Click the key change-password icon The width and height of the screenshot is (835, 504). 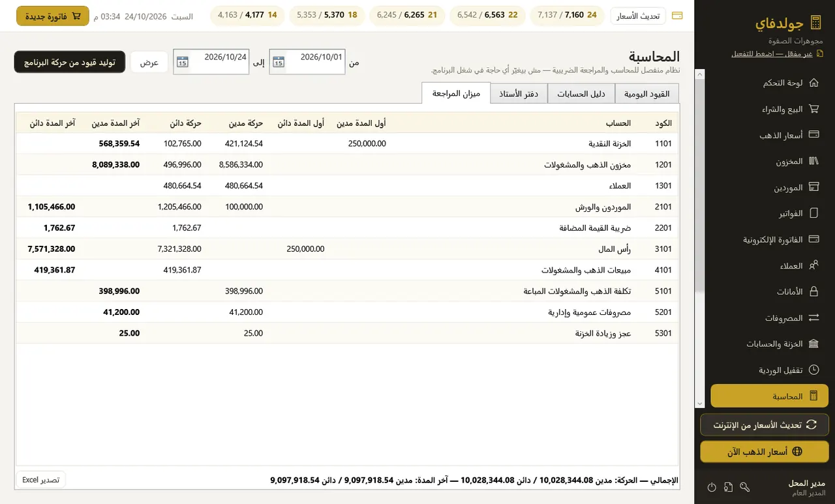click(x=745, y=487)
